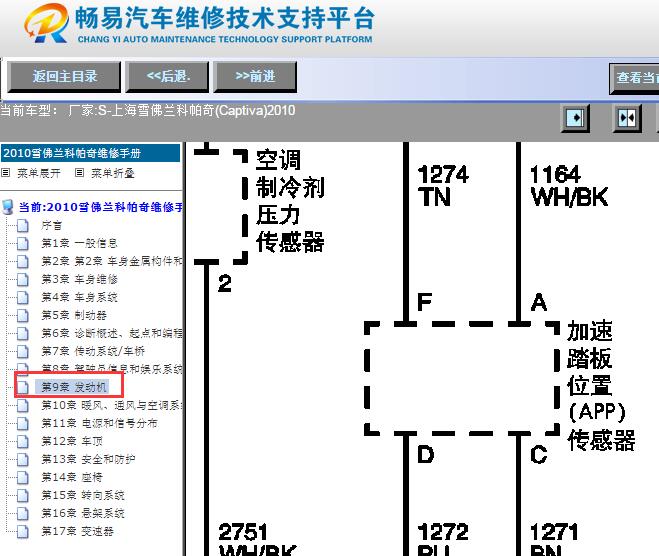This screenshot has height=556, width=659.
Task: Click the 2751 wire label
Action: [x=243, y=532]
